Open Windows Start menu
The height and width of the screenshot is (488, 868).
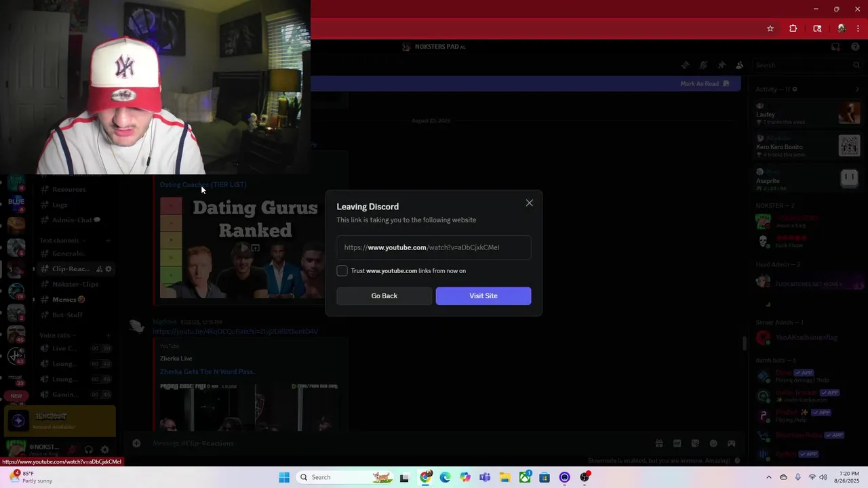tap(284, 477)
